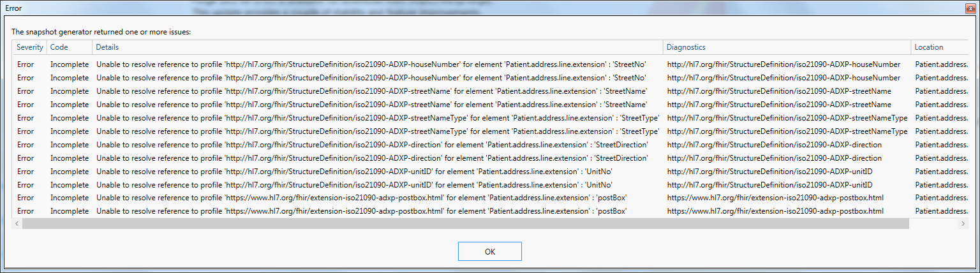This screenshot has height=273, width=980.
Task: Click the Details column header
Action: [x=378, y=47]
